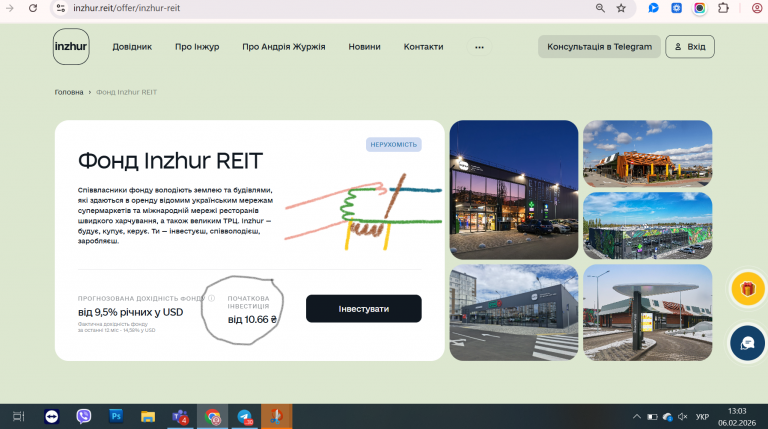Click the site information icon
The width and height of the screenshot is (768, 429).
61,8
